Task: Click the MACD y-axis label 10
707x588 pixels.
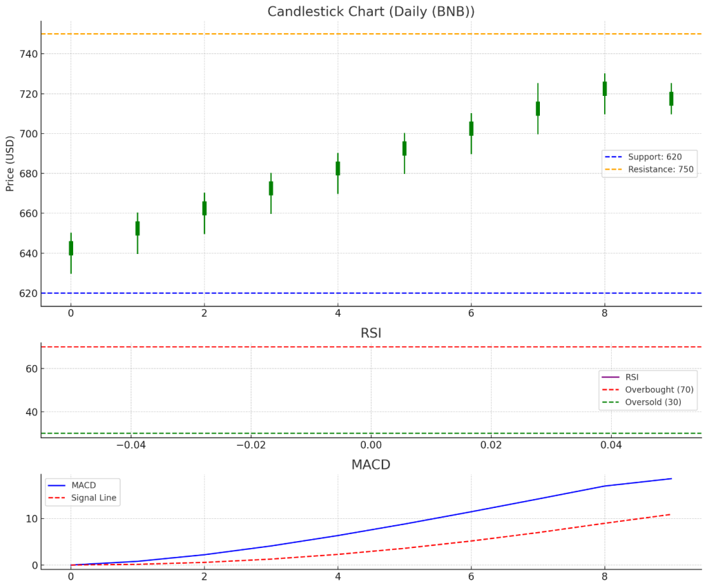Action: (32, 519)
